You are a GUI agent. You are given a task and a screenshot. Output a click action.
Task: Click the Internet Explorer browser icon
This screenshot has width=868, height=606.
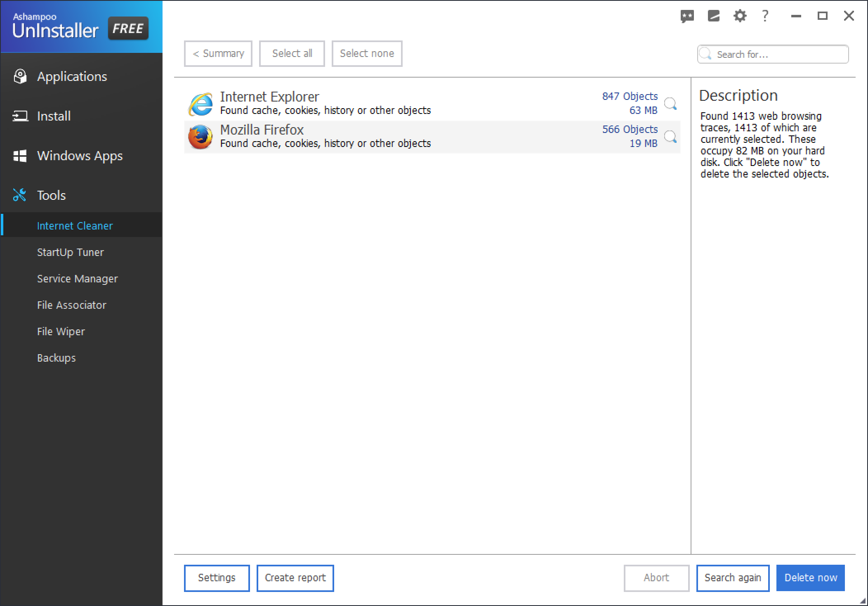(200, 104)
